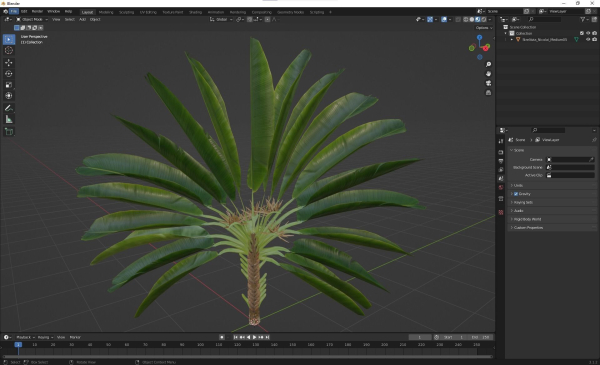The width and height of the screenshot is (600, 365).
Task: Open the Render properties tab
Action: 501,152
